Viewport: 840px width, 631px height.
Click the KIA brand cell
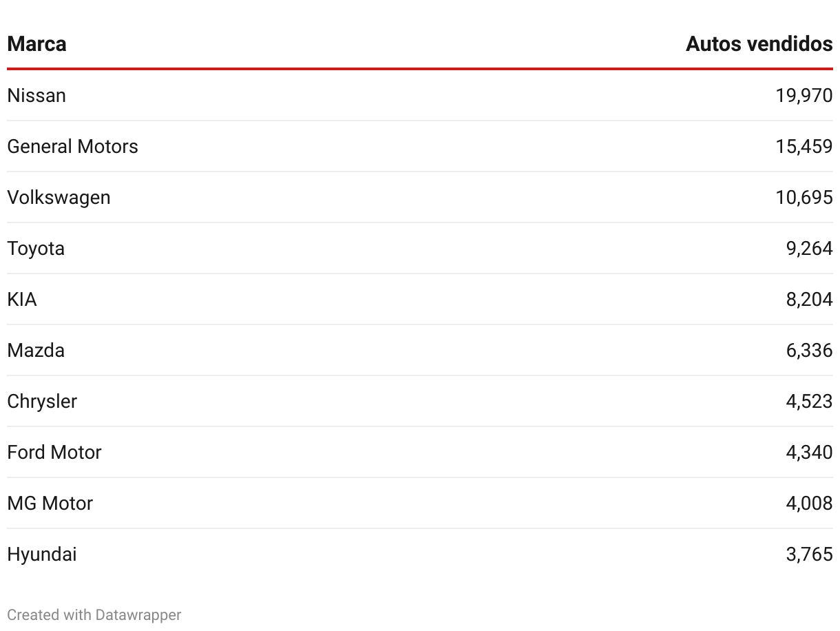22,300
